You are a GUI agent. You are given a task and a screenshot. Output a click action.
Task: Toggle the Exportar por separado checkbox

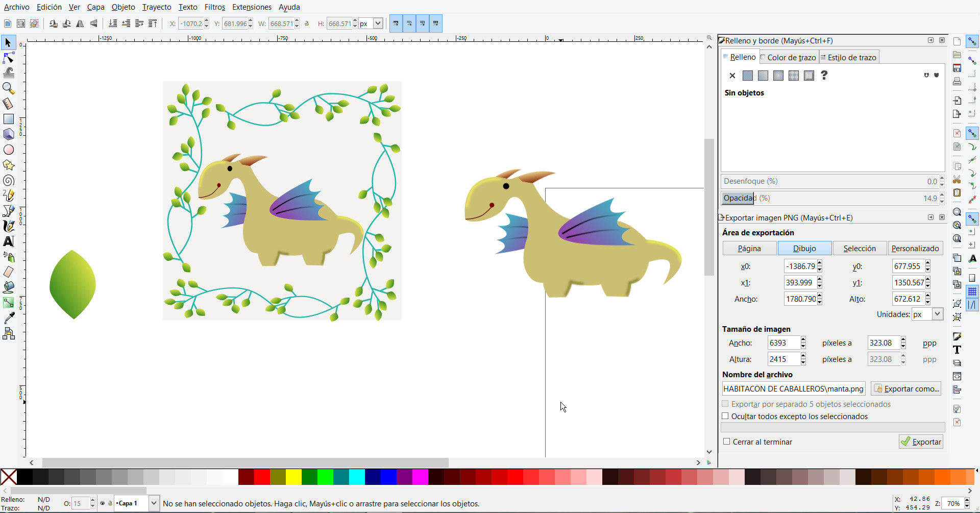725,404
